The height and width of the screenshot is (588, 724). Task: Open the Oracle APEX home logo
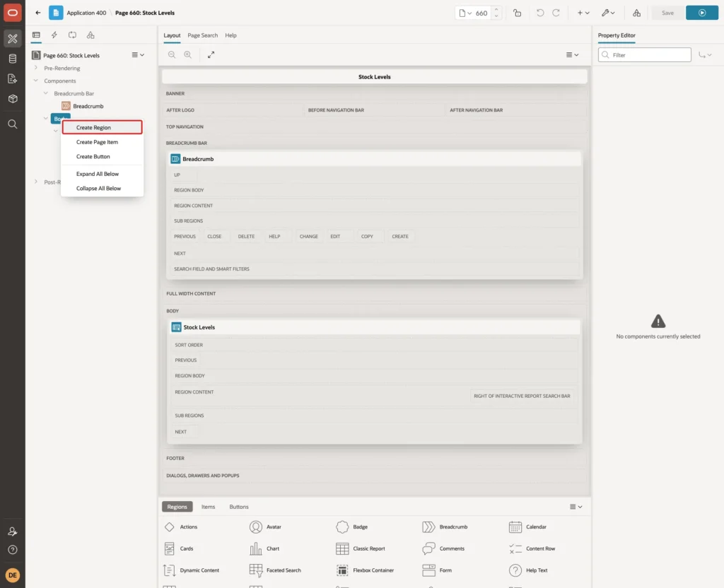pos(13,13)
